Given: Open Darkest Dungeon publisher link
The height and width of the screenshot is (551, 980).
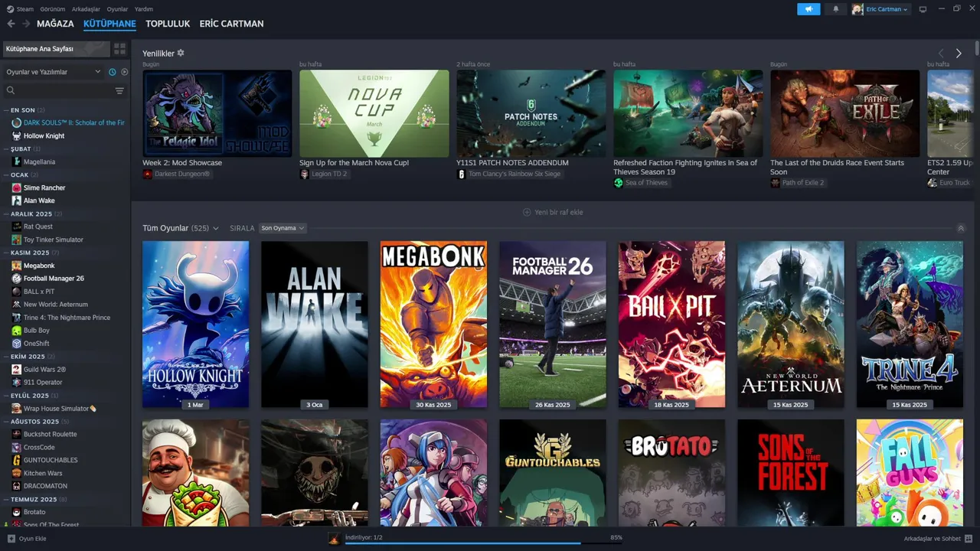Looking at the screenshot, I should pyautogui.click(x=176, y=174).
